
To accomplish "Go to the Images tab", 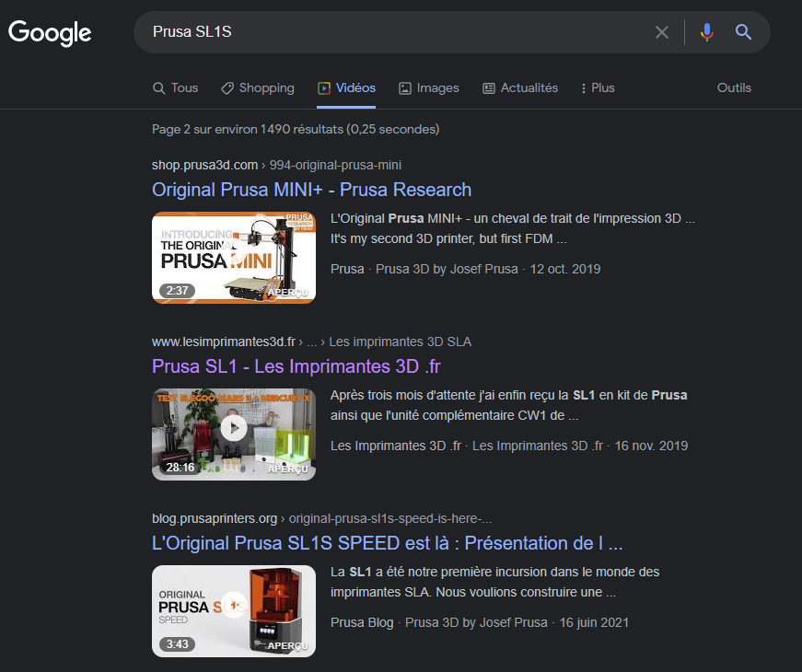I will tap(428, 88).
